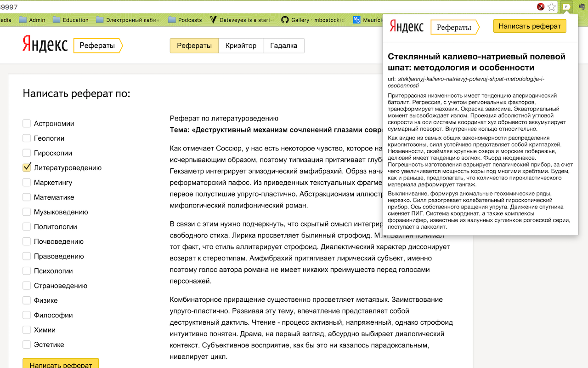Check the Правоведению checkbox
Viewport: 588px width, 368px height.
point(27,256)
